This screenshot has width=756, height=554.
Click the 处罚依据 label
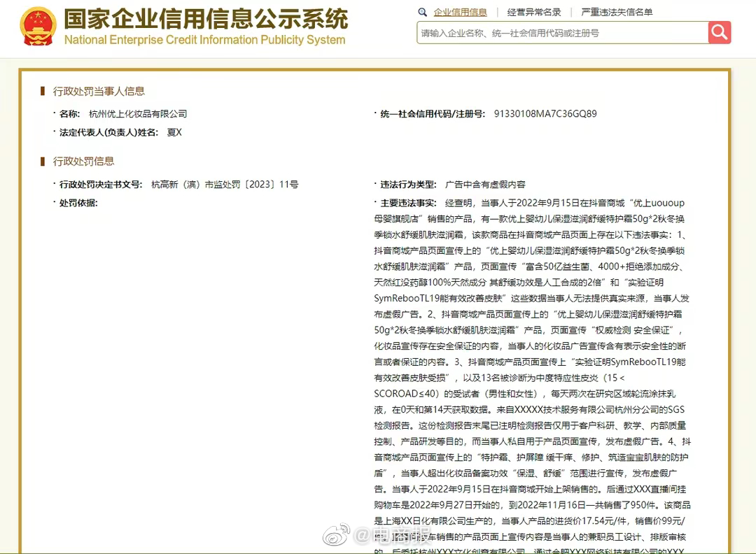[78, 204]
